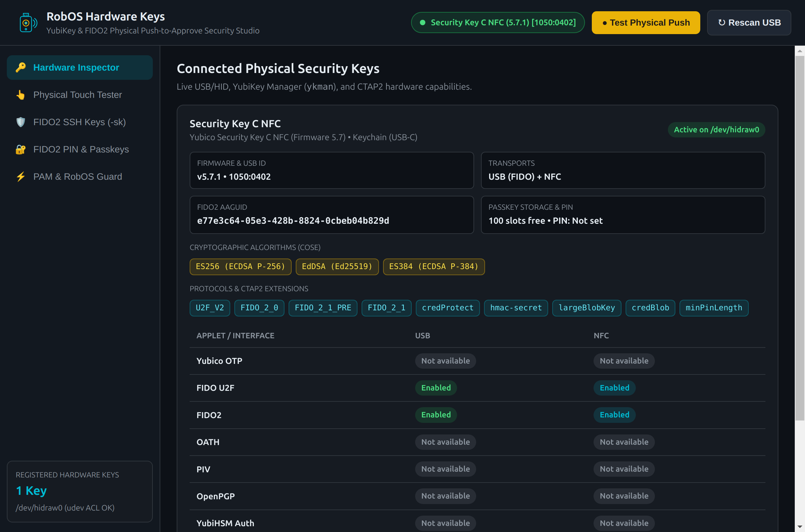Click the FIDO_2_1 protocol tag
This screenshot has height=532, width=805.
(x=386, y=308)
